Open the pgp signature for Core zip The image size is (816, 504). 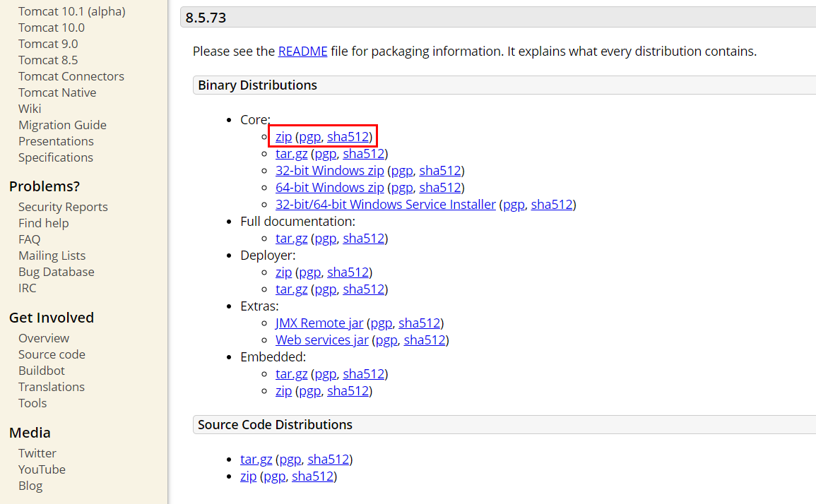309,136
